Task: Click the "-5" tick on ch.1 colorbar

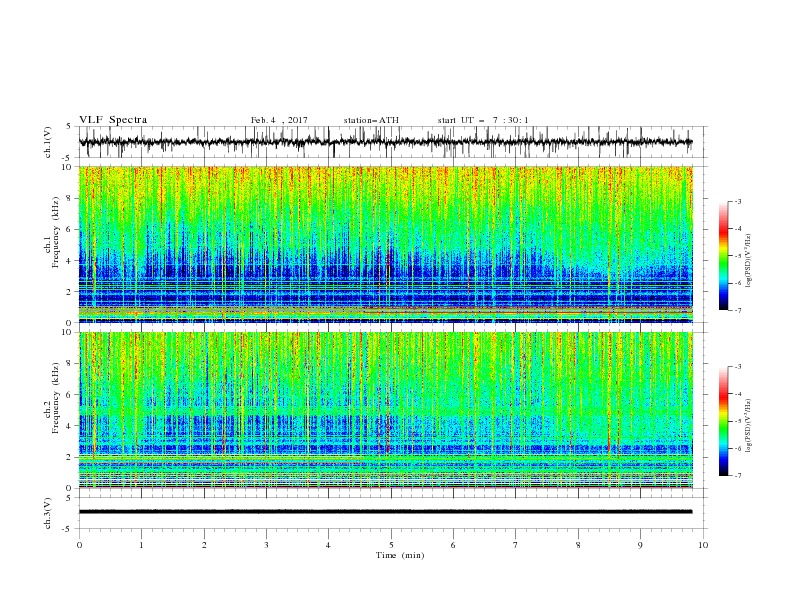Action: tap(738, 256)
